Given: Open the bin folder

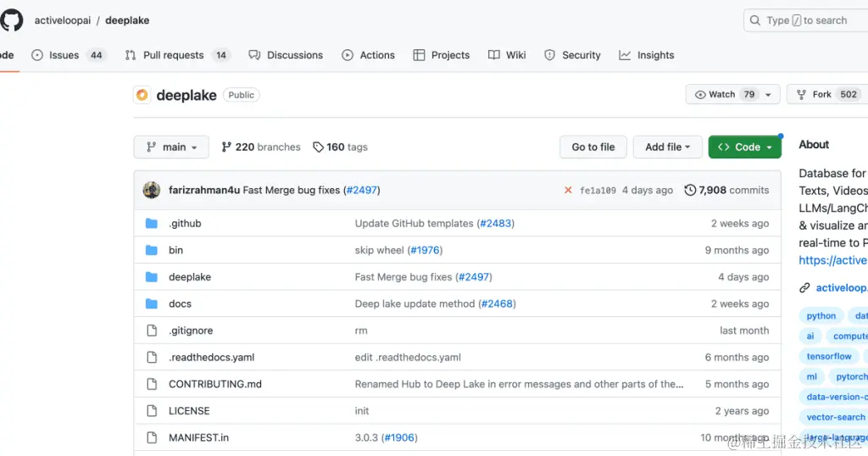Looking at the screenshot, I should point(175,249).
